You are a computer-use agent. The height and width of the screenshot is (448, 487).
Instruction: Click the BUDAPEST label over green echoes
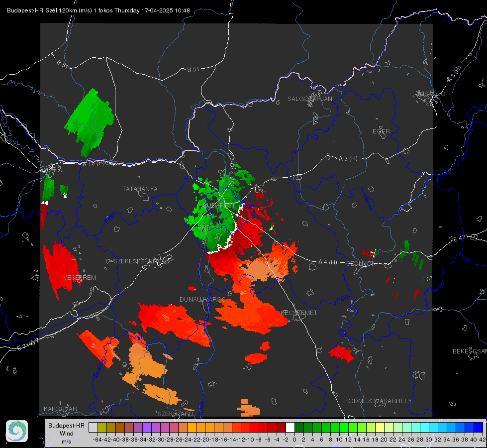(219, 206)
